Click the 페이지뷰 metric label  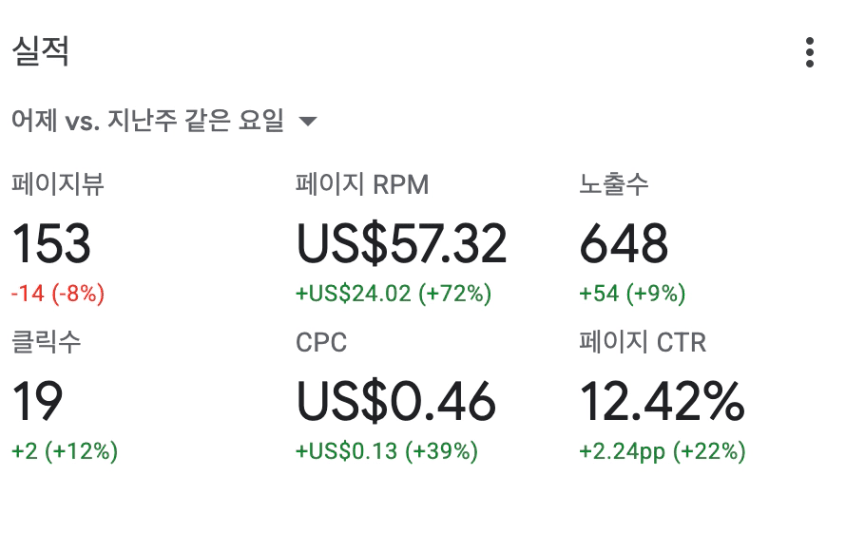coord(58,184)
